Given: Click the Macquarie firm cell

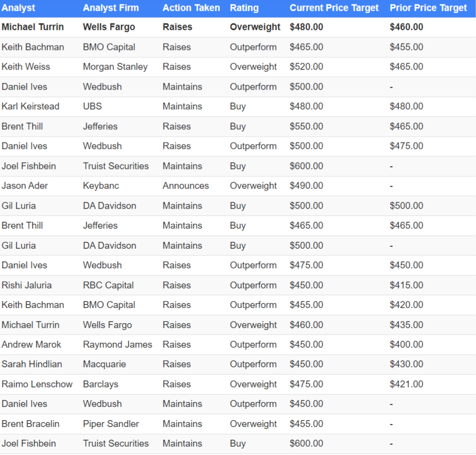Looking at the screenshot, I should 104,364.
